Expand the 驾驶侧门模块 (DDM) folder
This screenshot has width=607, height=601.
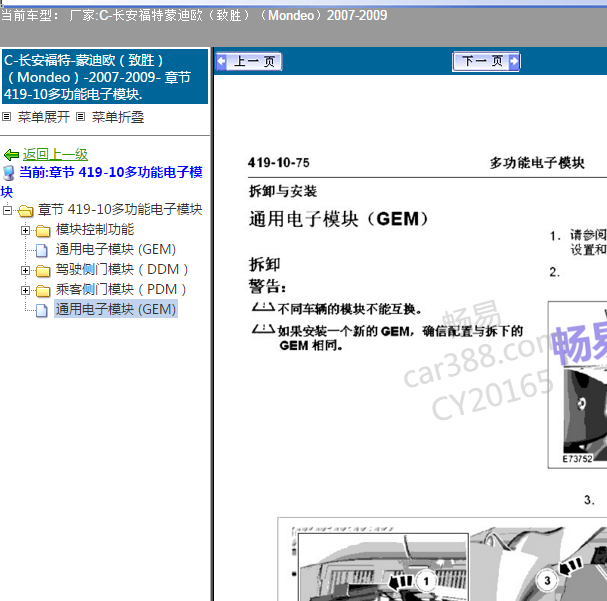pos(25,270)
